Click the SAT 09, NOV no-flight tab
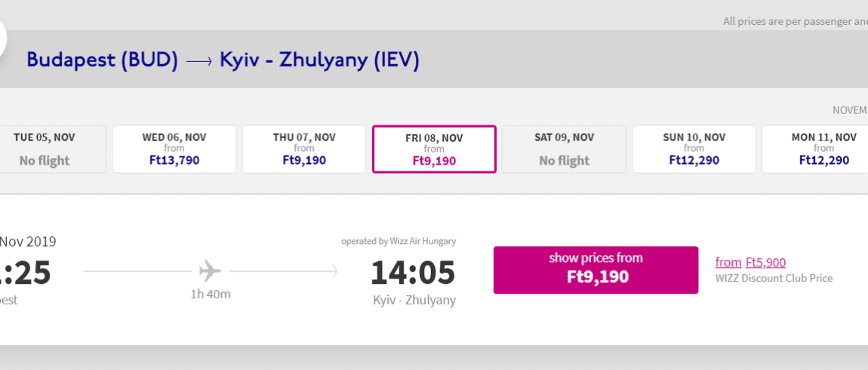The width and height of the screenshot is (868, 370). tap(564, 149)
